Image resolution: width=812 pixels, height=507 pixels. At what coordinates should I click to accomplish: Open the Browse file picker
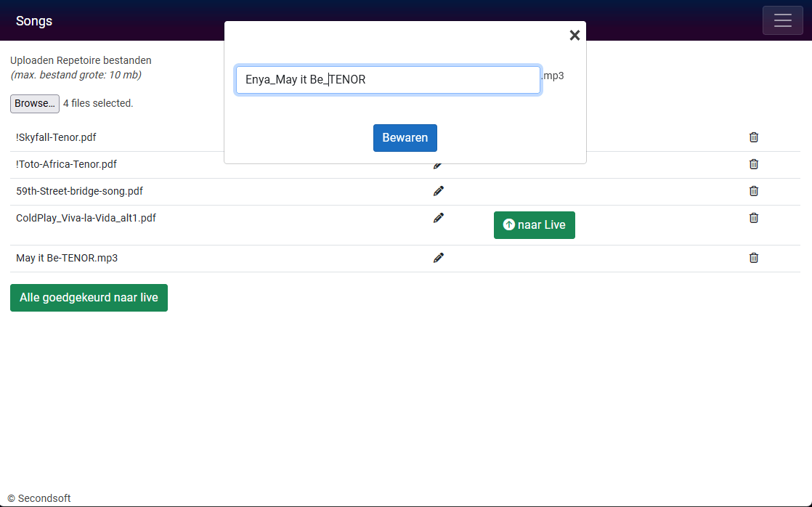pyautogui.click(x=35, y=104)
